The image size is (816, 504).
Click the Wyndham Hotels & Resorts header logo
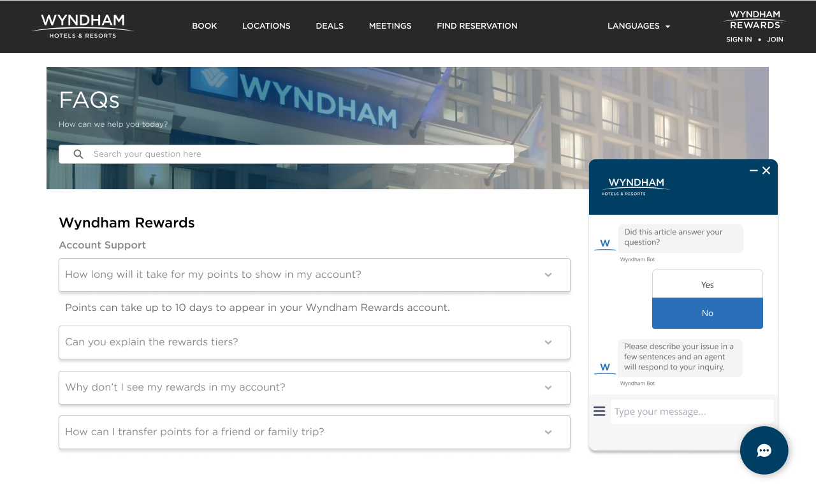pos(83,26)
